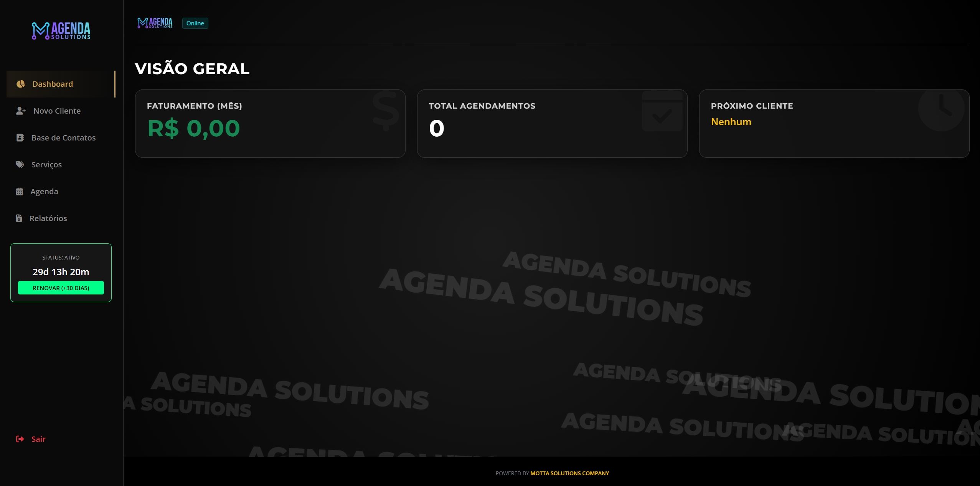Image resolution: width=980 pixels, height=486 pixels.
Task: Select Relatórios in the sidebar
Action: [x=48, y=218]
